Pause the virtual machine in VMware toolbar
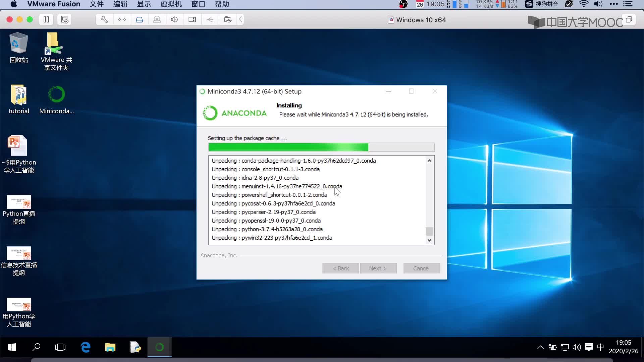This screenshot has height=362, width=644. click(x=46, y=19)
